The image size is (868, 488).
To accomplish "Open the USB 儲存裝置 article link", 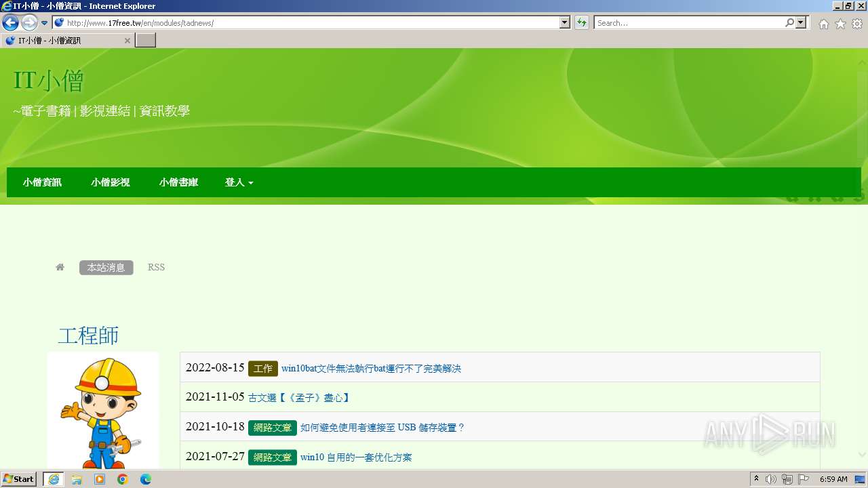I will [x=382, y=428].
